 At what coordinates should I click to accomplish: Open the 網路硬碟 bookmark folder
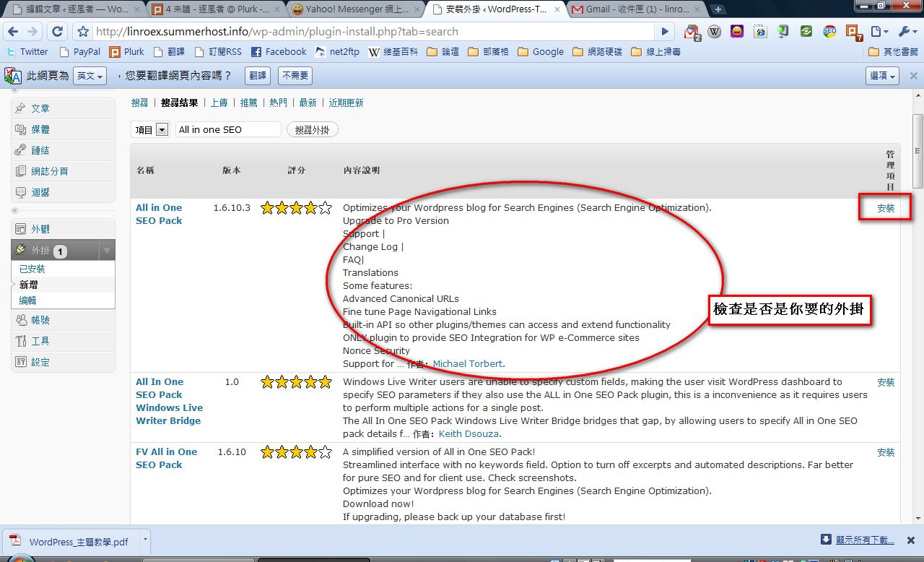[597, 52]
